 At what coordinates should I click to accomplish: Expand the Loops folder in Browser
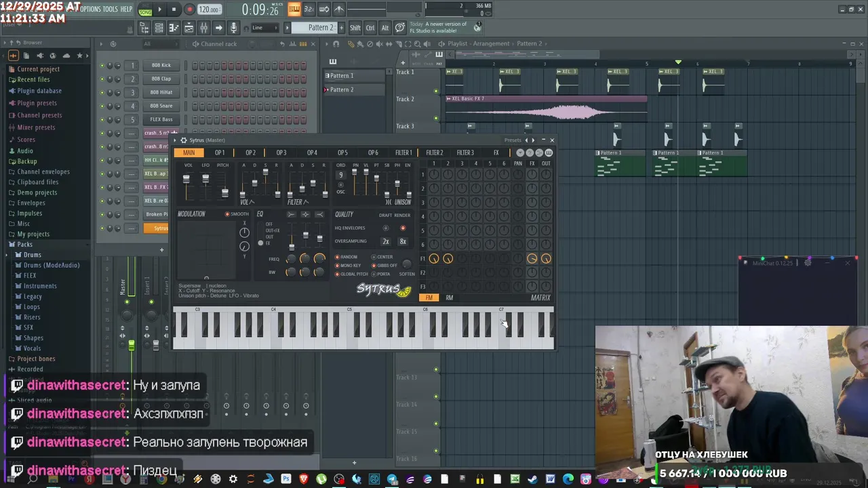pos(32,306)
